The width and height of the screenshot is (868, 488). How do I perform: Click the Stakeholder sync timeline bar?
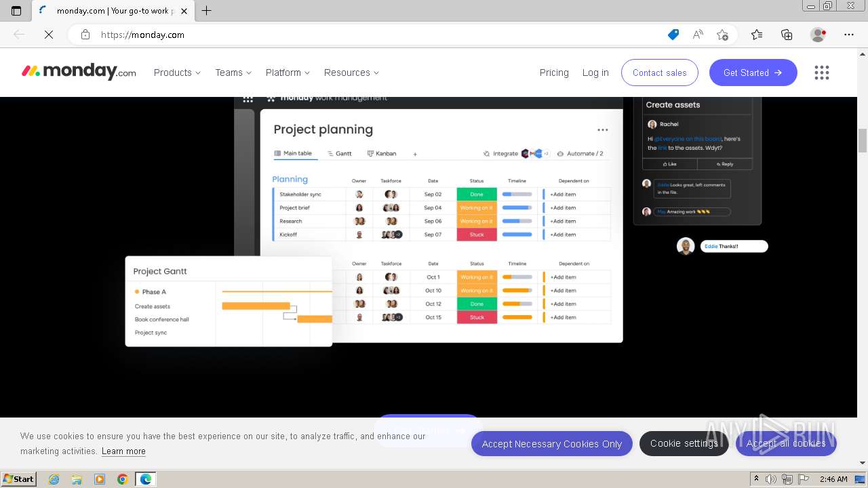pyautogui.click(x=517, y=195)
